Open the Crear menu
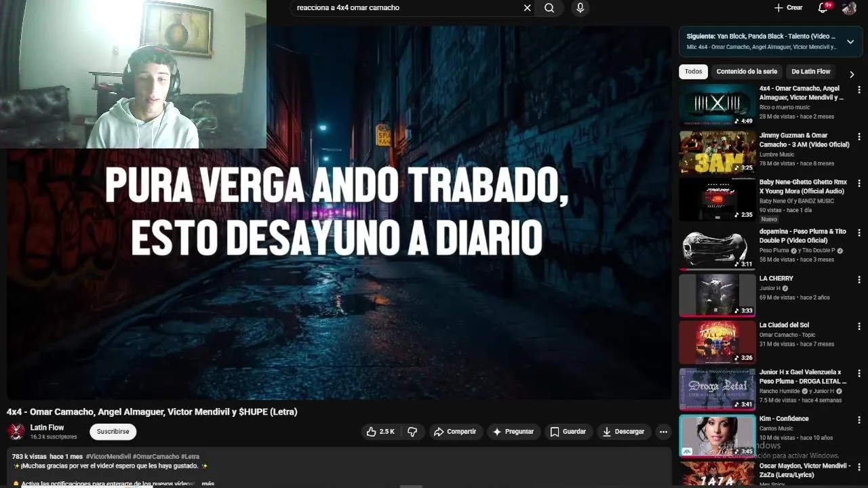The height and width of the screenshot is (488, 868). [x=788, y=7]
